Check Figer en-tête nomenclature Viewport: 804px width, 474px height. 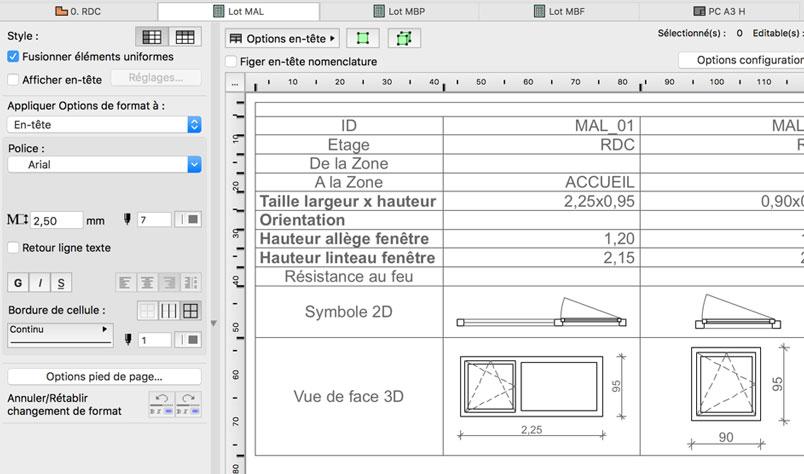(x=231, y=62)
